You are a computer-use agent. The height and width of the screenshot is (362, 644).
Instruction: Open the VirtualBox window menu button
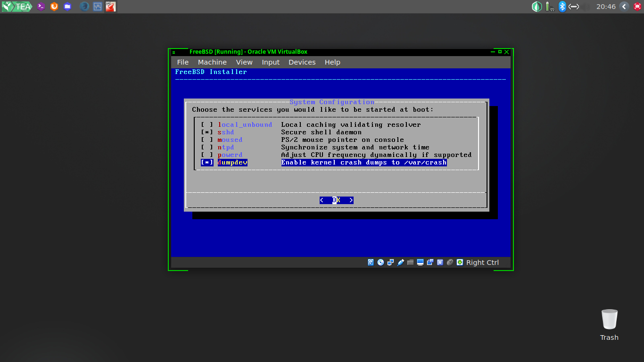173,52
